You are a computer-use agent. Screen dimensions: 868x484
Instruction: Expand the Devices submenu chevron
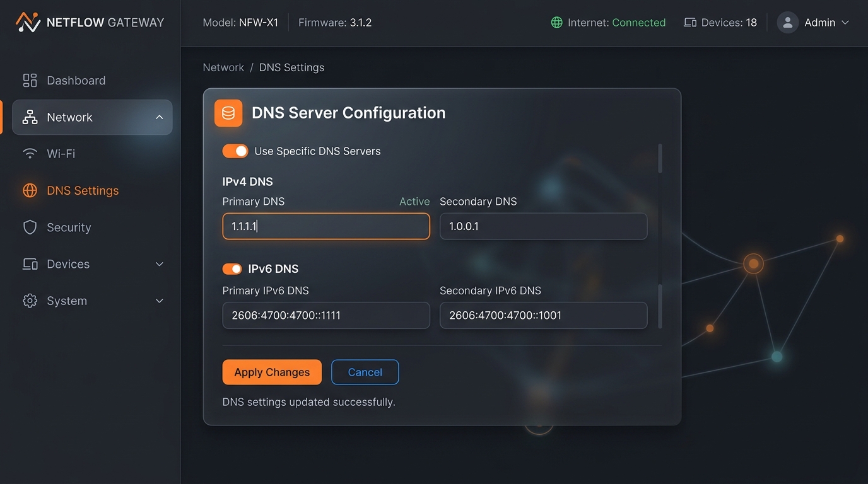click(x=159, y=264)
